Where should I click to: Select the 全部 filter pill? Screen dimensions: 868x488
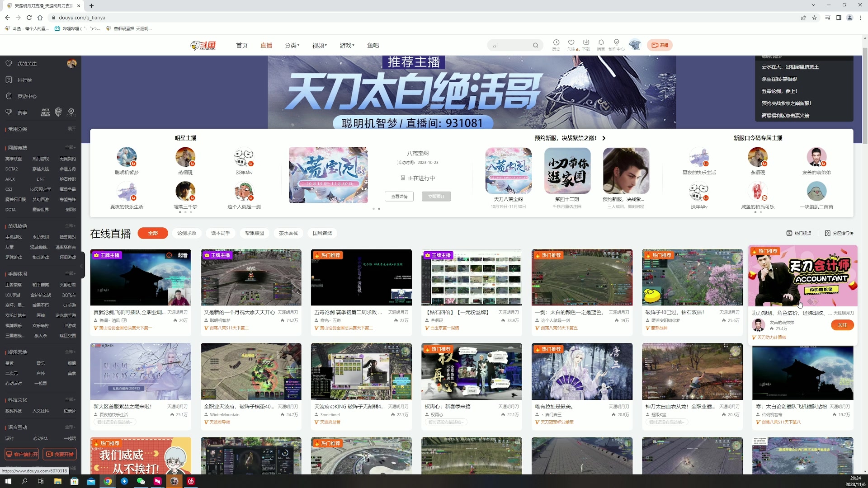coord(153,233)
